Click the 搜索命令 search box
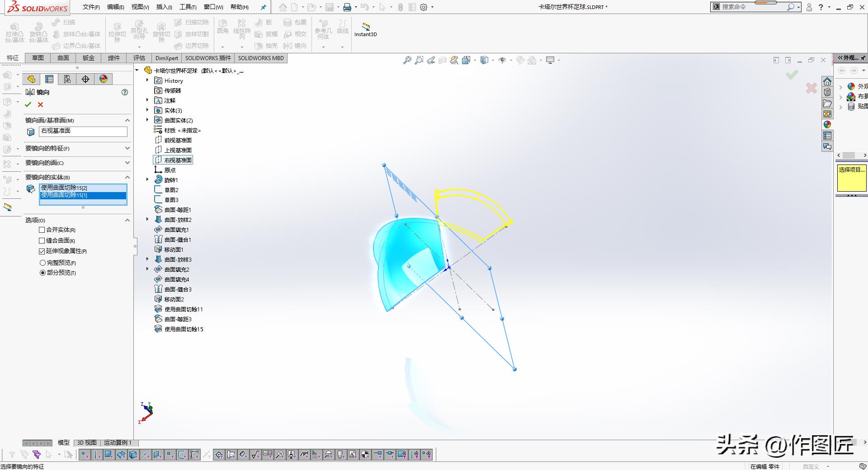The width and height of the screenshot is (868, 470). coord(753,7)
